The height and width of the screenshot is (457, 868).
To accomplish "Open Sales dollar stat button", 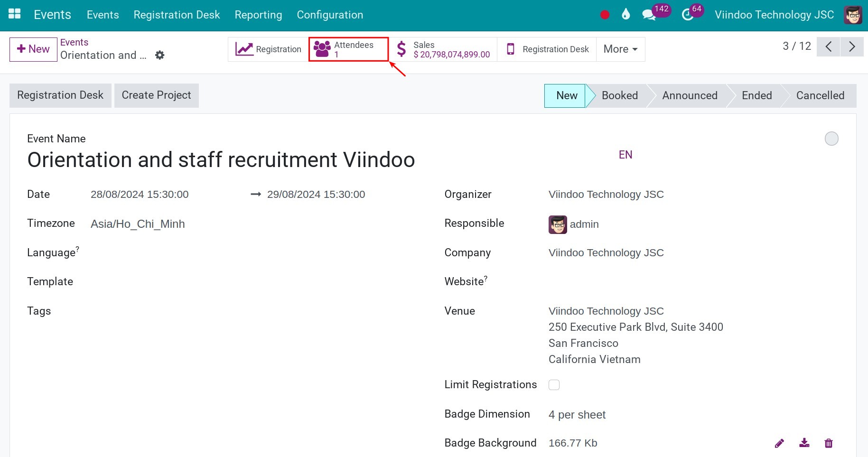I will (x=443, y=49).
